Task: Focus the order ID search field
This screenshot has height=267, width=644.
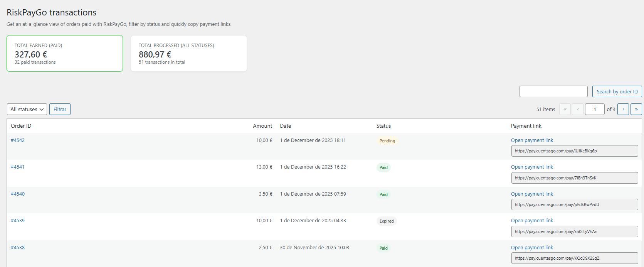Action: click(x=553, y=91)
